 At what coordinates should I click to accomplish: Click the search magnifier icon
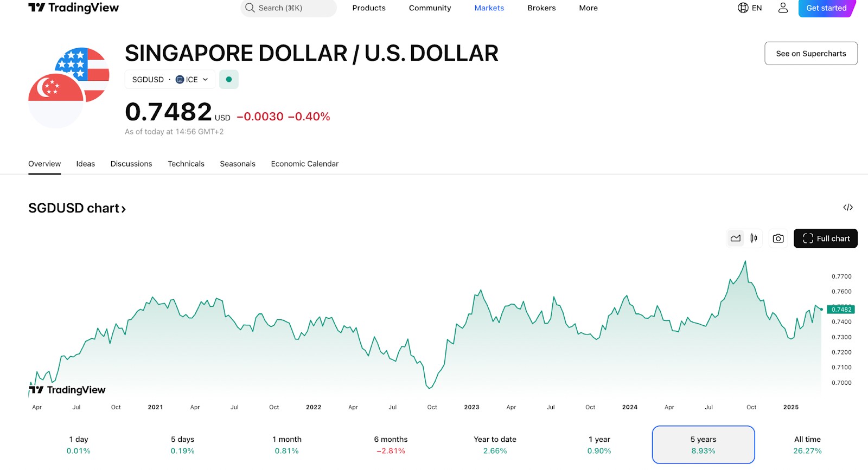point(250,8)
